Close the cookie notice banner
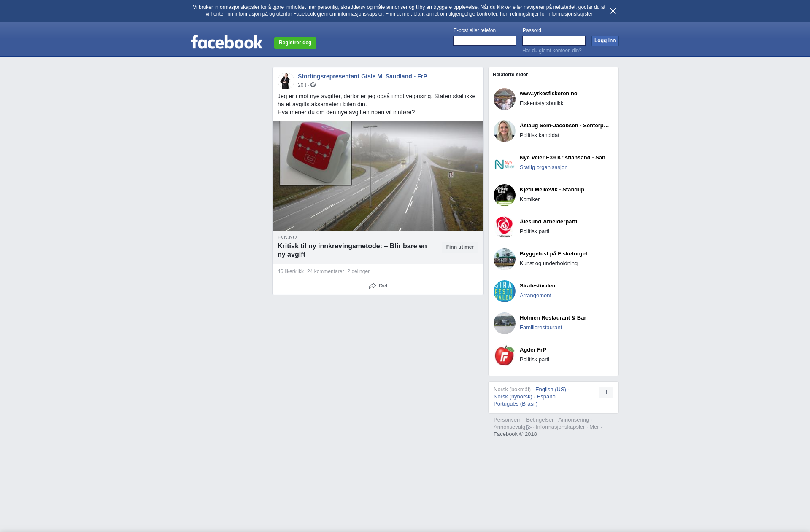Image resolution: width=810 pixels, height=532 pixels. click(x=613, y=11)
